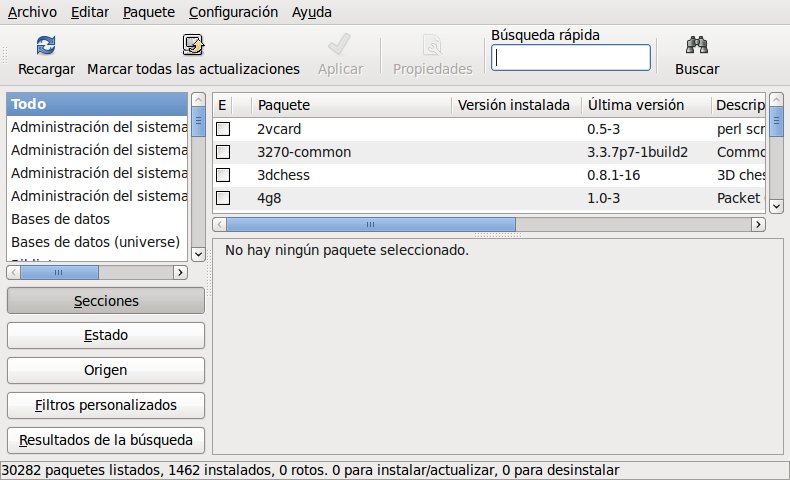Click the package list horizontal scroll-right arrow
Screen dimensions: 790x480
pos(758,225)
